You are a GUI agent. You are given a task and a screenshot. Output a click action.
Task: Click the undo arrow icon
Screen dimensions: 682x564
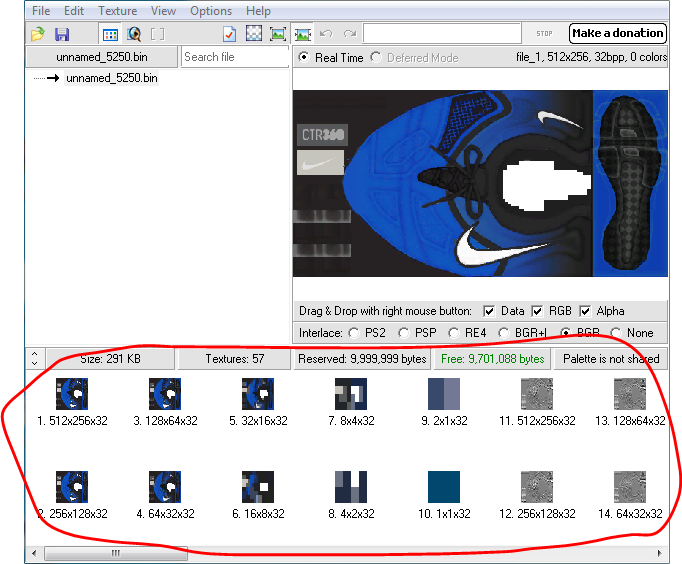324,34
